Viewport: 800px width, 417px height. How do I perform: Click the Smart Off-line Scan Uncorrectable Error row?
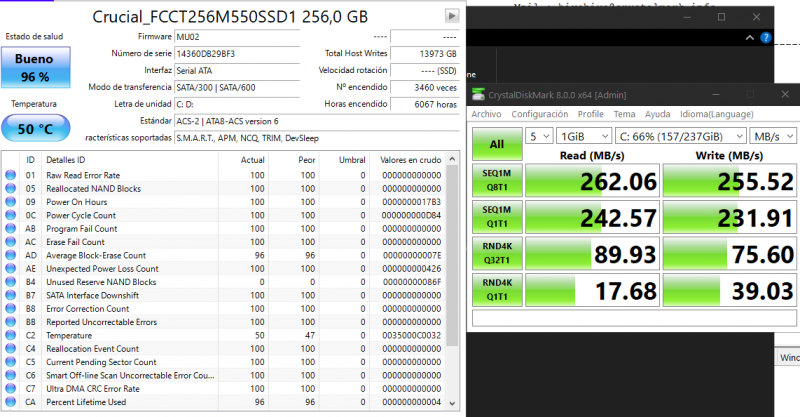pyautogui.click(x=223, y=375)
